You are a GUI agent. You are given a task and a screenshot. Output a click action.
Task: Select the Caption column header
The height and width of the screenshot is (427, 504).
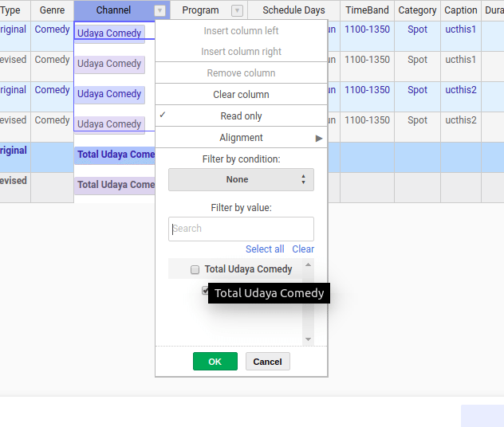point(461,10)
